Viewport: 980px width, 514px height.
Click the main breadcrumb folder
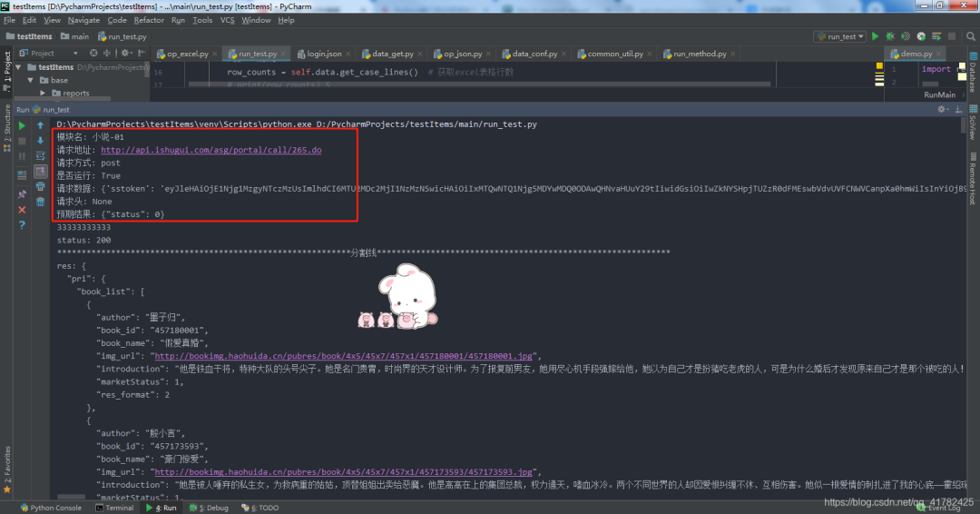pos(74,36)
